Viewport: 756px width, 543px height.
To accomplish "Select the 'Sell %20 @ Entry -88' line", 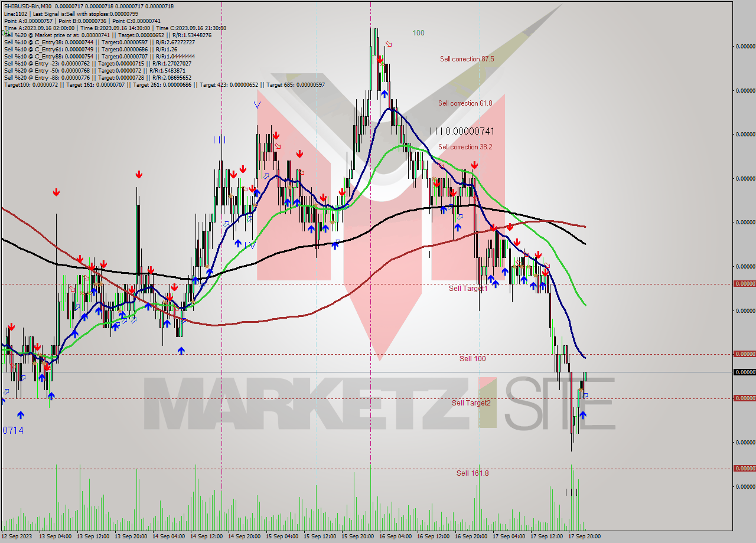I will (x=97, y=77).
